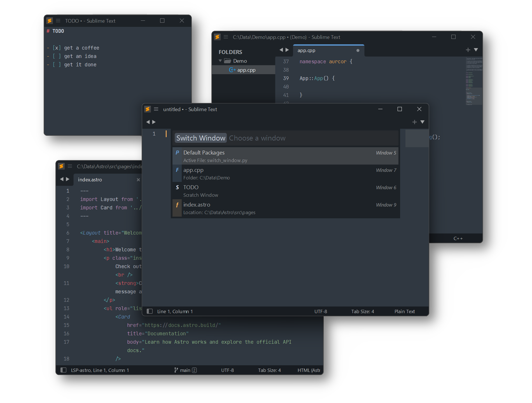Click 'namespace aurcor {' code line
The image size is (532, 403).
(x=326, y=62)
